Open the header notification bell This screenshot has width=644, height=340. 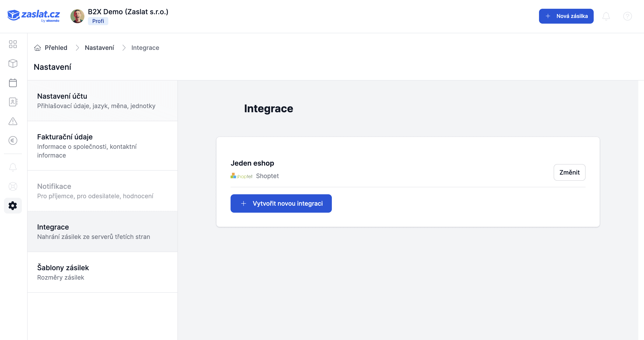point(606,16)
